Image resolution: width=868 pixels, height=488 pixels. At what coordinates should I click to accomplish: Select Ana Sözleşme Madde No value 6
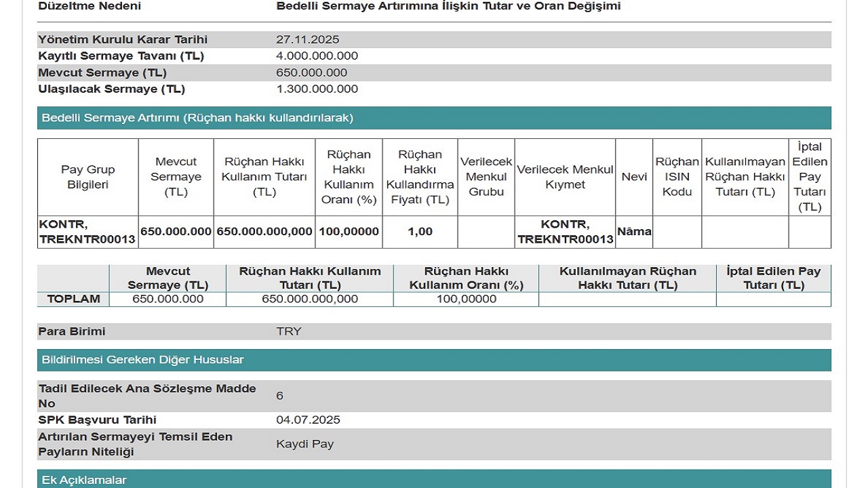click(279, 396)
